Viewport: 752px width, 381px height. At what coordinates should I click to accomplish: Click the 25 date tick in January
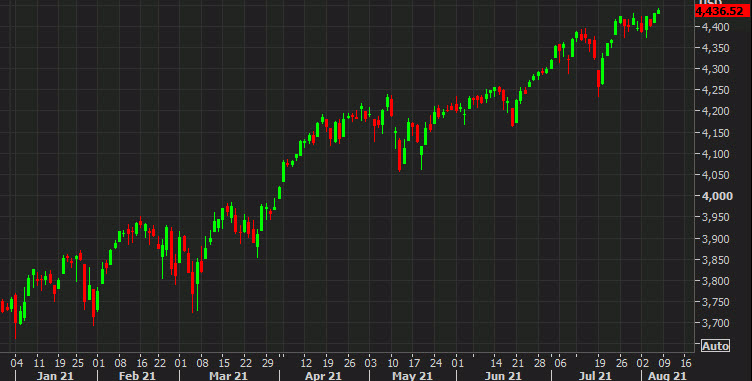point(78,362)
